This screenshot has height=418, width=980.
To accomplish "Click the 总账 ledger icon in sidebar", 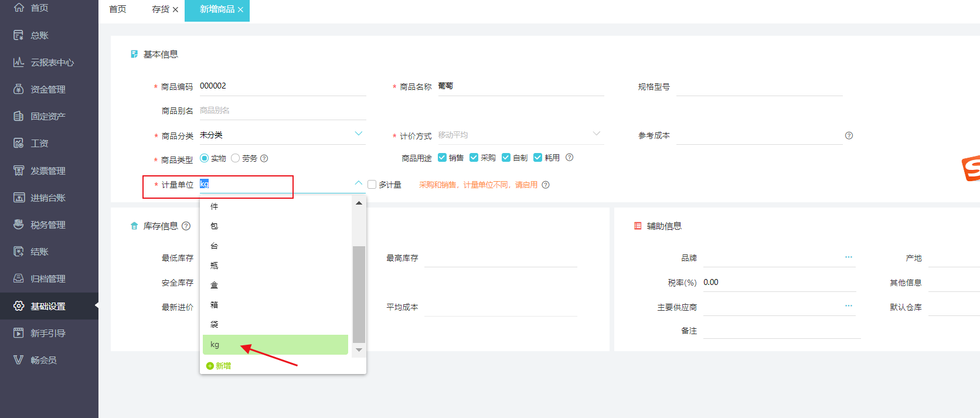I will tap(19, 35).
